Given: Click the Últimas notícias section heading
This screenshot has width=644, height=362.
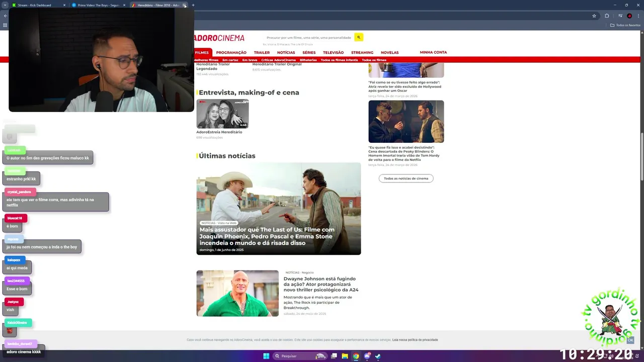Looking at the screenshot, I should [x=227, y=156].
